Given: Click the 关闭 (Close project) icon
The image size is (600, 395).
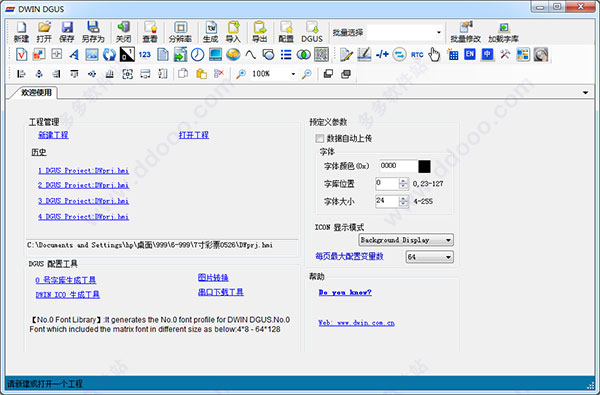Looking at the screenshot, I should pos(123,31).
